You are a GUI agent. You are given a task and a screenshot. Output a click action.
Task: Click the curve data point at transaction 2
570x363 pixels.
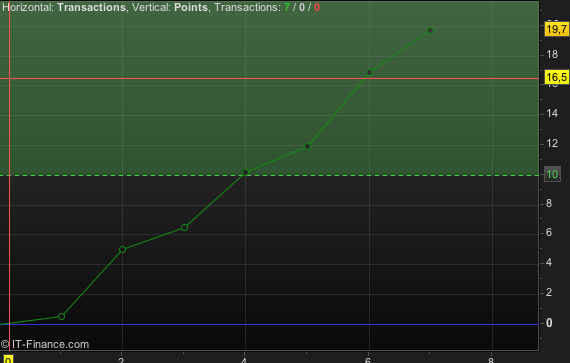(x=123, y=249)
